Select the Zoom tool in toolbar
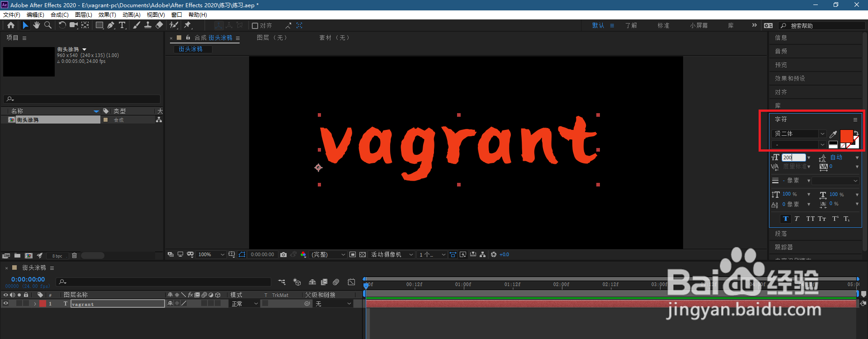This screenshot has width=868, height=339. [48, 25]
